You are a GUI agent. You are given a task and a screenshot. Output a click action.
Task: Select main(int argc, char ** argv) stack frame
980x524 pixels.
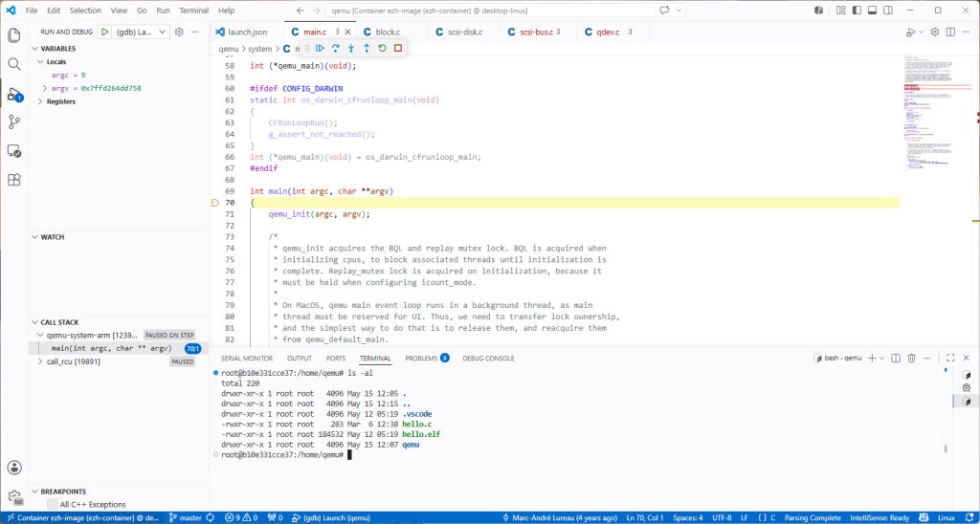click(x=119, y=348)
